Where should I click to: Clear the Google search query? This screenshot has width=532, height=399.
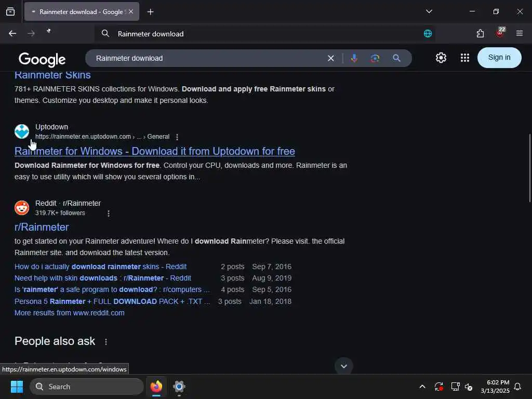[331, 58]
